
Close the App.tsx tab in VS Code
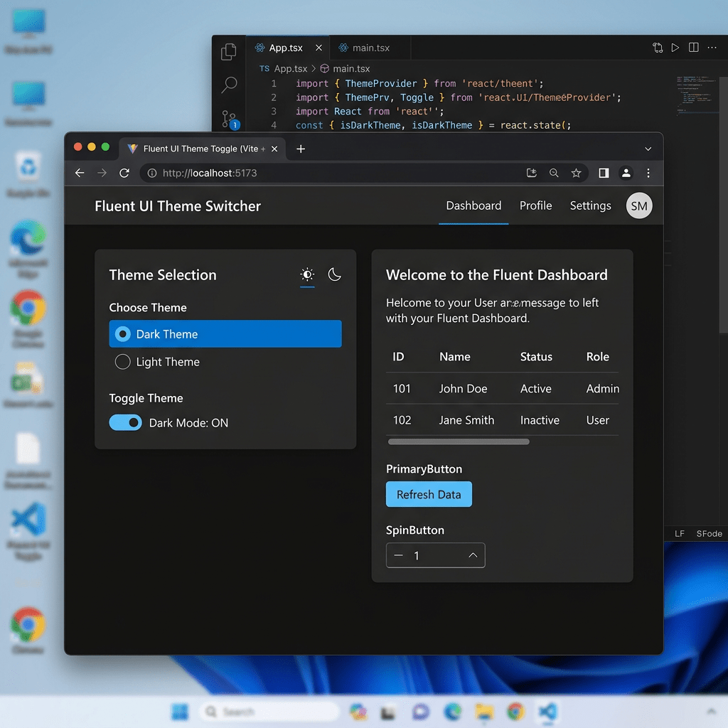(x=318, y=48)
